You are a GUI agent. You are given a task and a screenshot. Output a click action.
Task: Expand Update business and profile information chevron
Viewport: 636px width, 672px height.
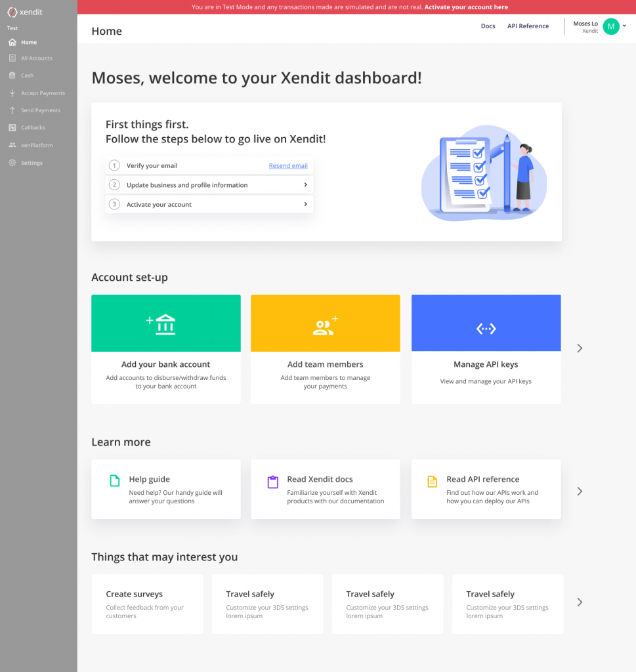(x=306, y=184)
